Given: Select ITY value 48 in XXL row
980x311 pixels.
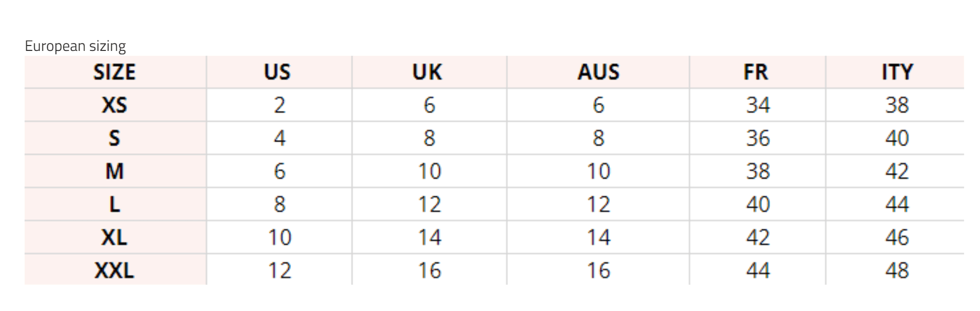Looking at the screenshot, I should pyautogui.click(x=897, y=270).
